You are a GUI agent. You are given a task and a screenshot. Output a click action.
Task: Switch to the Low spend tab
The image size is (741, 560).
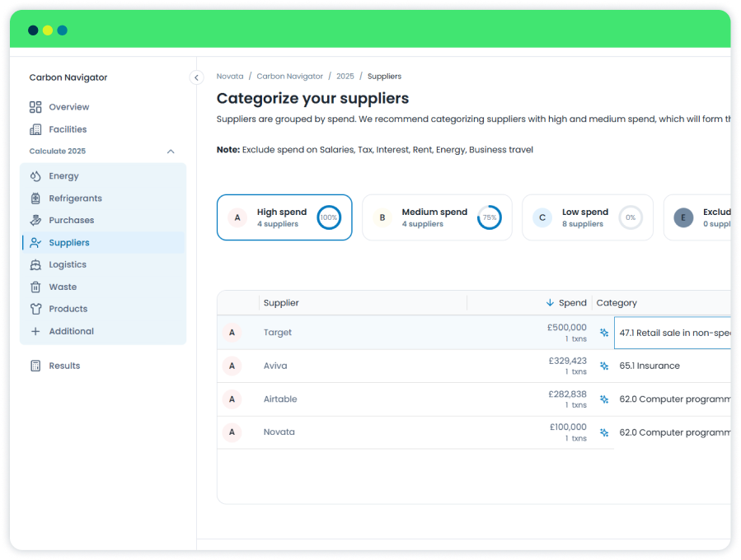[588, 217]
